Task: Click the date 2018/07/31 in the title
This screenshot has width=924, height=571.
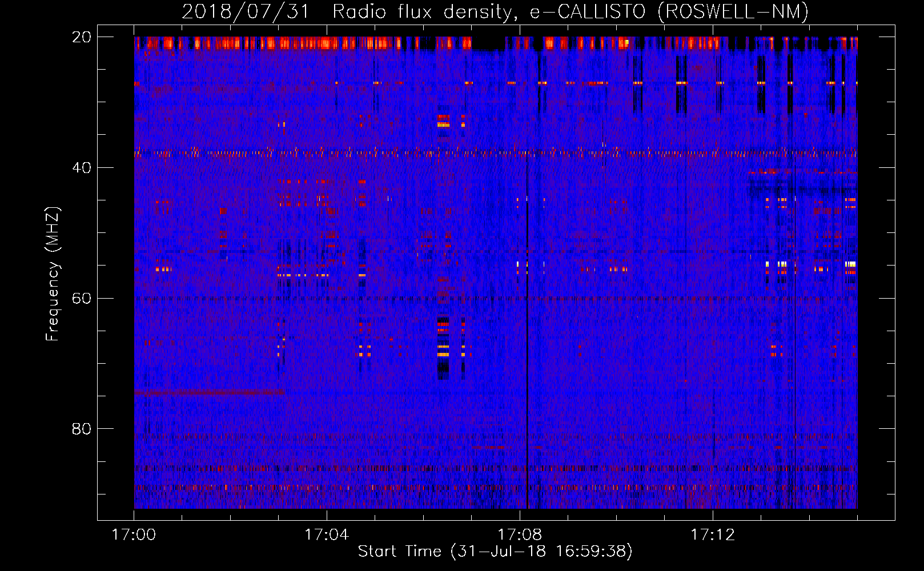Action: [x=246, y=11]
